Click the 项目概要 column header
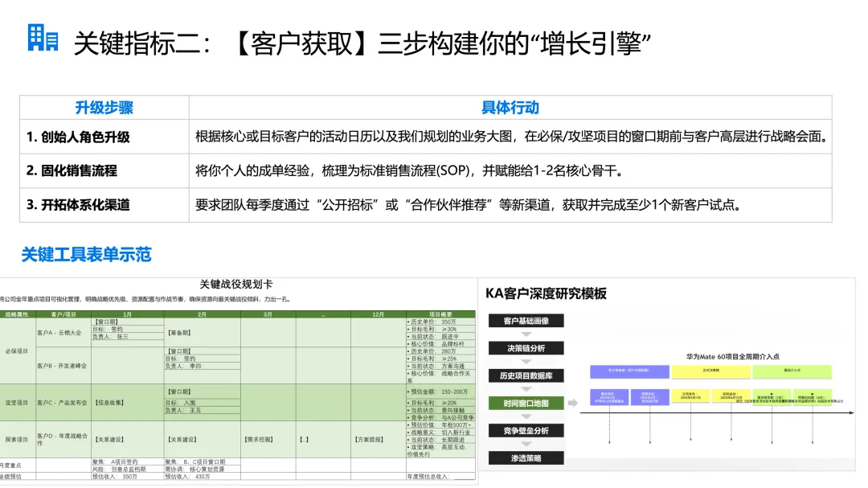868x488 pixels. tap(440, 314)
